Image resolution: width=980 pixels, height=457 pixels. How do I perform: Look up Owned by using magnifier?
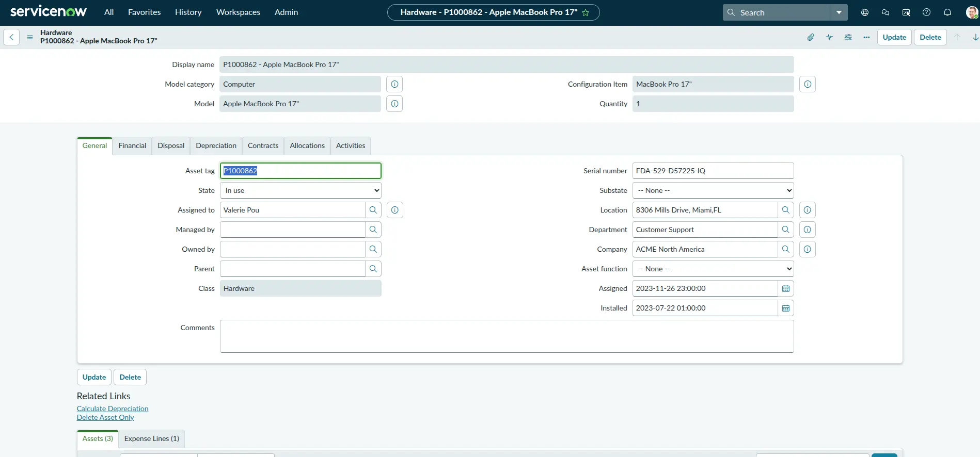point(373,249)
